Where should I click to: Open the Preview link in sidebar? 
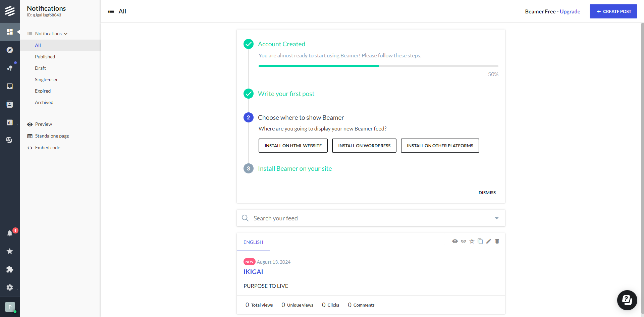click(x=40, y=124)
